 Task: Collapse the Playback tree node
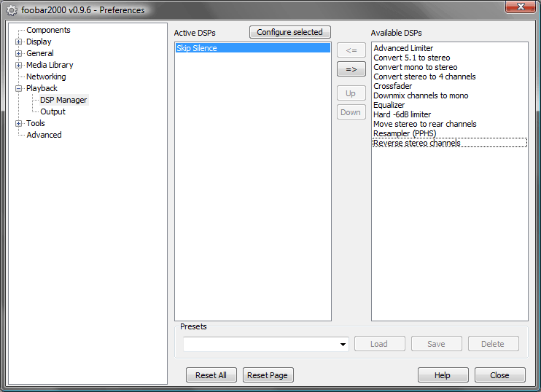click(19, 88)
